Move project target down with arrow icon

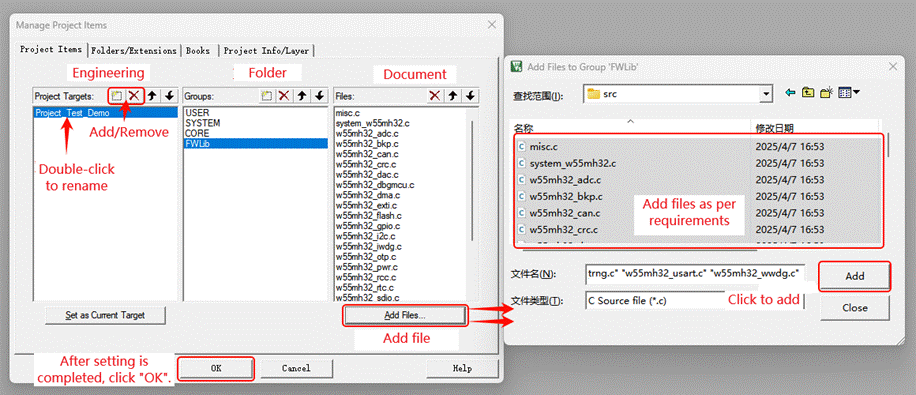(x=169, y=96)
